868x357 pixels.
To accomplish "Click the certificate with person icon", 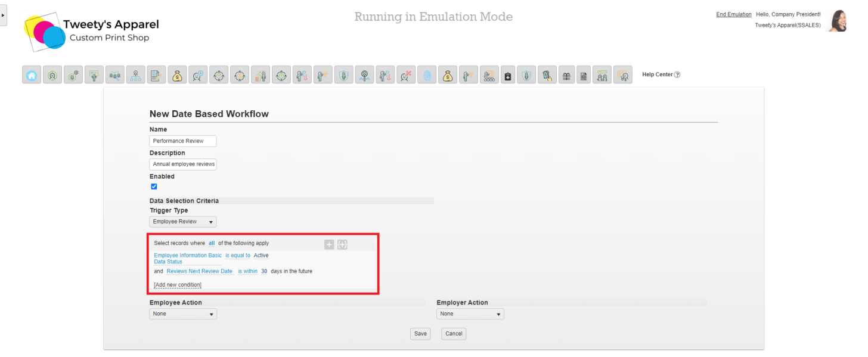I will 623,74.
